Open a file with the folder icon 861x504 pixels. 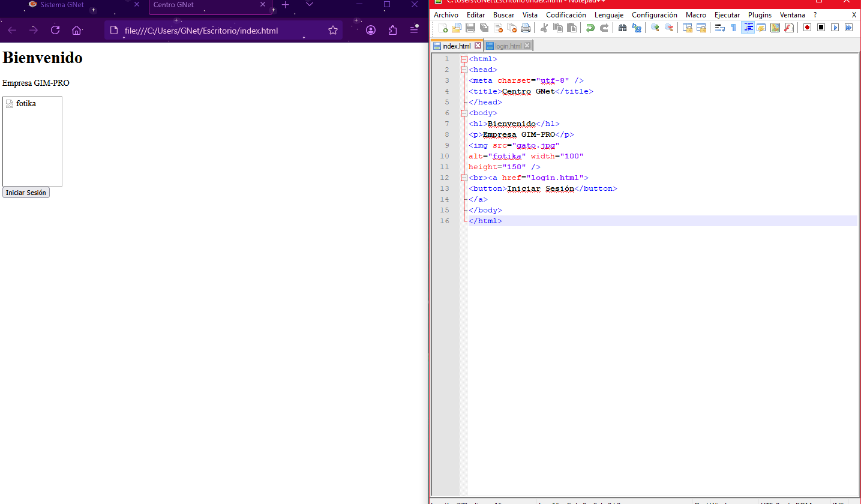coord(457,28)
